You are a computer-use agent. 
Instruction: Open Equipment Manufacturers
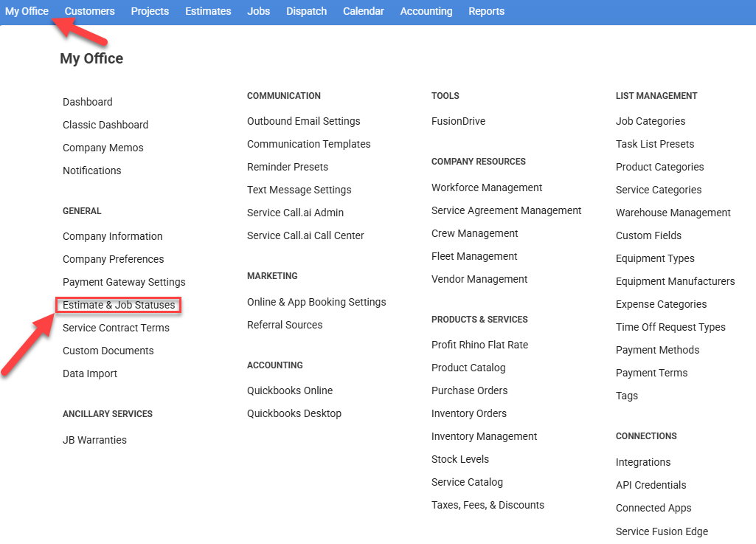676,281
